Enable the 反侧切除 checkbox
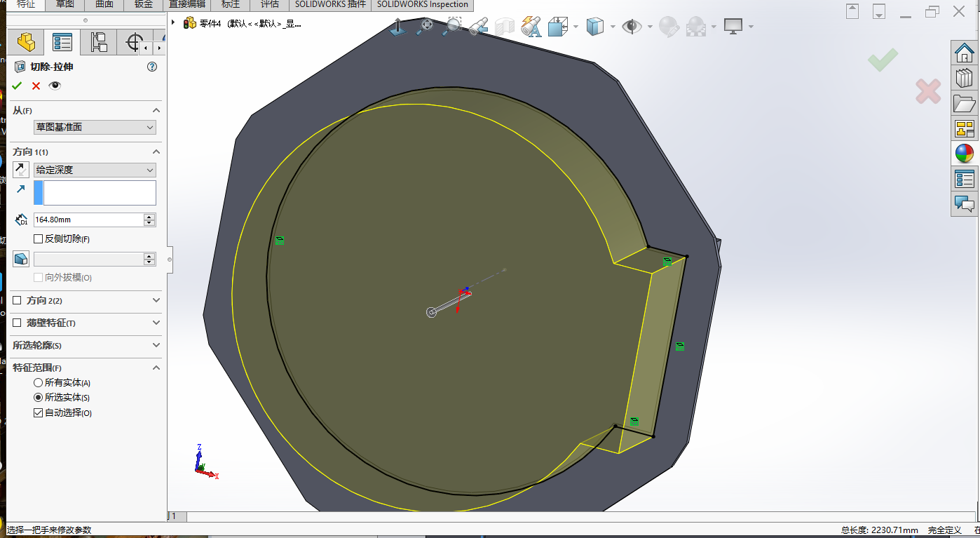980x538 pixels. pyautogui.click(x=39, y=239)
